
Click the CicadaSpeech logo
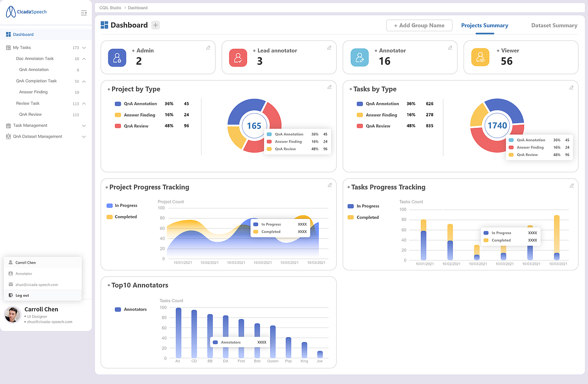pos(26,12)
